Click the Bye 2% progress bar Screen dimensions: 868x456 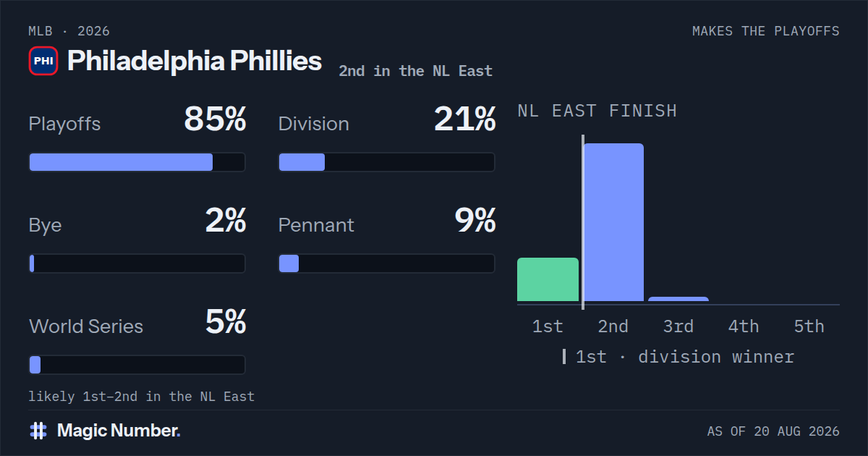137,263
